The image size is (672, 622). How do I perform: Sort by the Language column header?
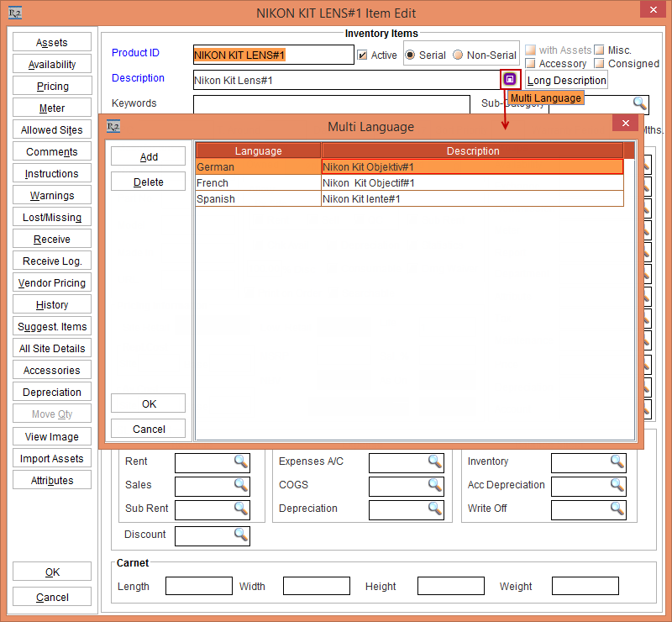pyautogui.click(x=258, y=151)
